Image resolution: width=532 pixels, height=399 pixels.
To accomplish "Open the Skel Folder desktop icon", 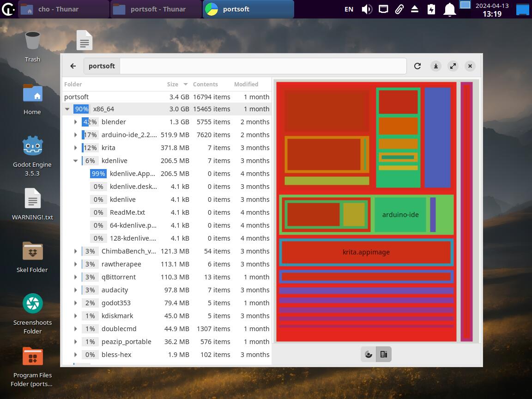I will click(32, 252).
